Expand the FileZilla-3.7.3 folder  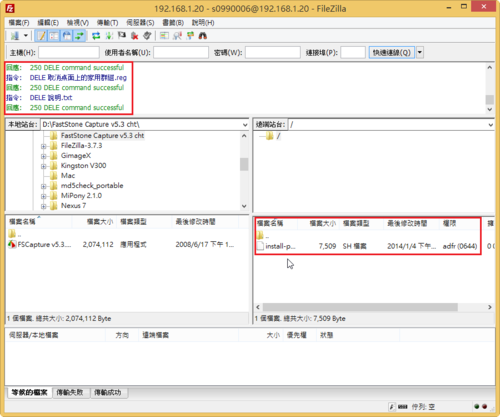pos(43,146)
